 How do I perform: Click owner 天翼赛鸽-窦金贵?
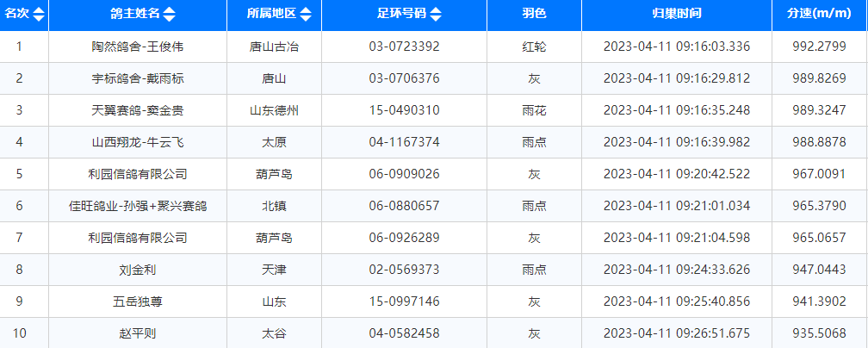(138, 110)
